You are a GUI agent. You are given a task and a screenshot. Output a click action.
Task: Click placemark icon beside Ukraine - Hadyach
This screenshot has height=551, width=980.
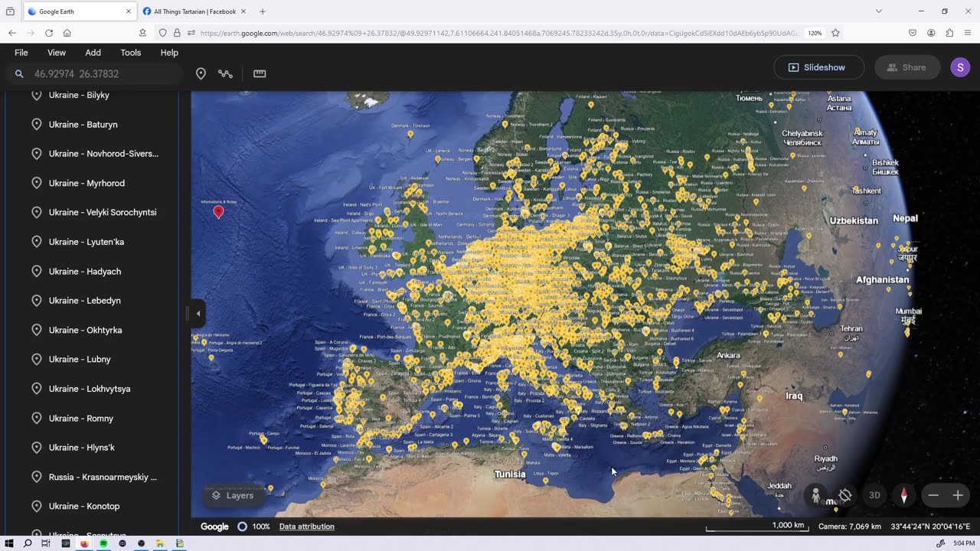pyautogui.click(x=36, y=271)
